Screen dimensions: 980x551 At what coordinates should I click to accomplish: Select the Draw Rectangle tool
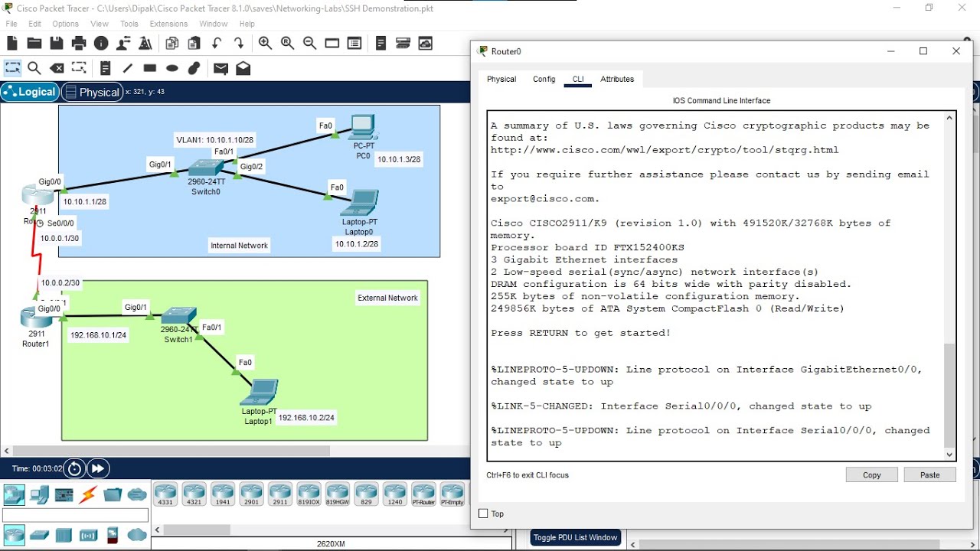(x=150, y=68)
